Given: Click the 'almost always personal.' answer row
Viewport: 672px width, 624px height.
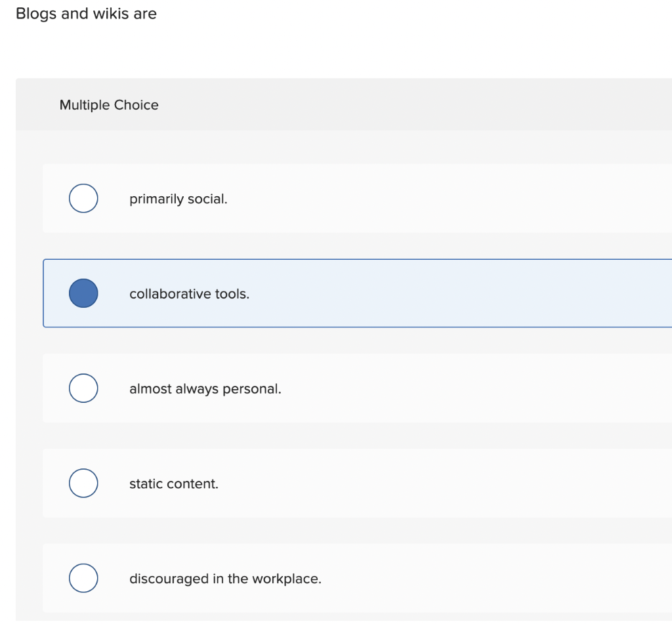Looking at the screenshot, I should point(328,388).
